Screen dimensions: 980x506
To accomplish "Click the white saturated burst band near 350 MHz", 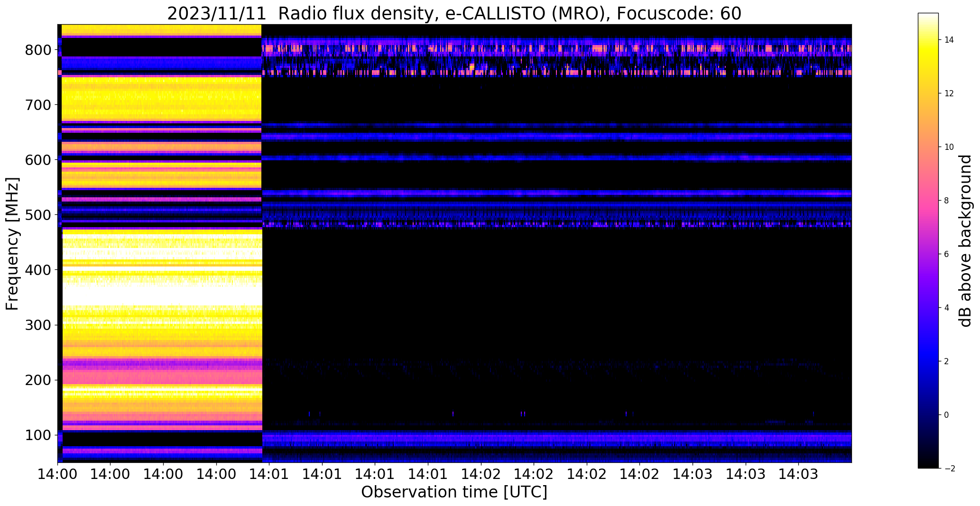I will tap(162, 295).
